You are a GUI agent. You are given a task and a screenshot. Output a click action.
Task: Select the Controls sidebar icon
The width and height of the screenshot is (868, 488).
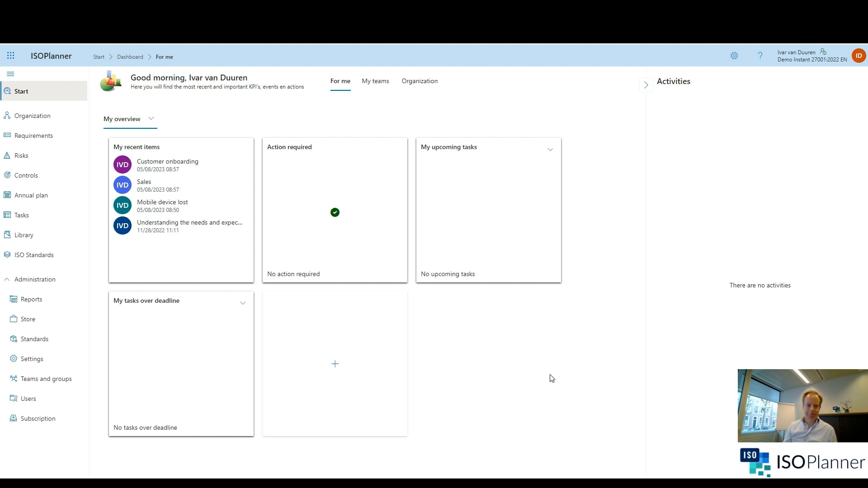[8, 175]
